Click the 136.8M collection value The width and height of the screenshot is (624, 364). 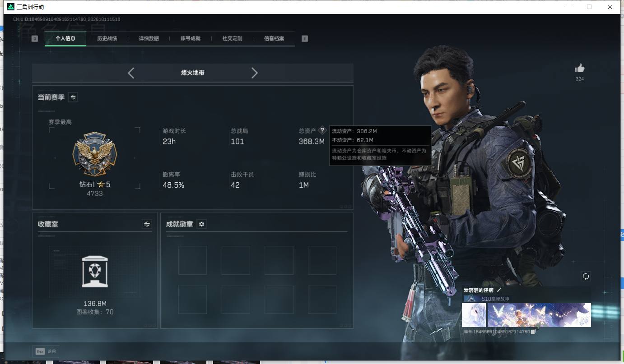click(95, 304)
